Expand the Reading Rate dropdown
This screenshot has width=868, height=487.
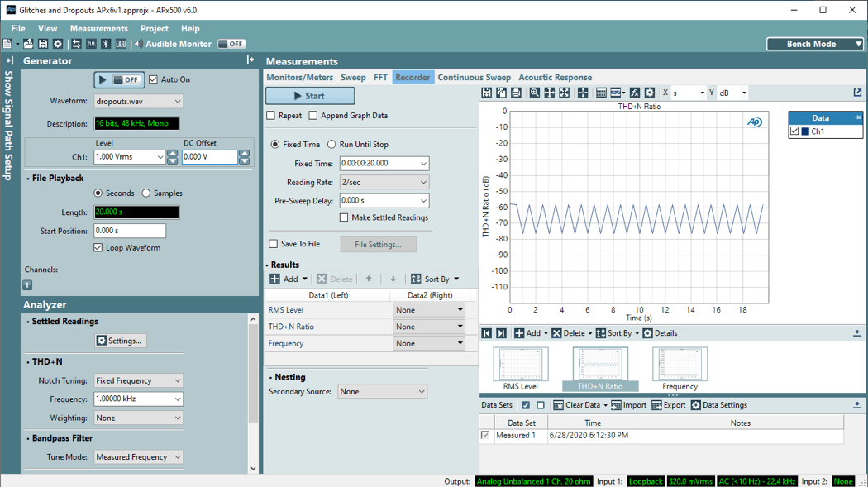point(384,182)
